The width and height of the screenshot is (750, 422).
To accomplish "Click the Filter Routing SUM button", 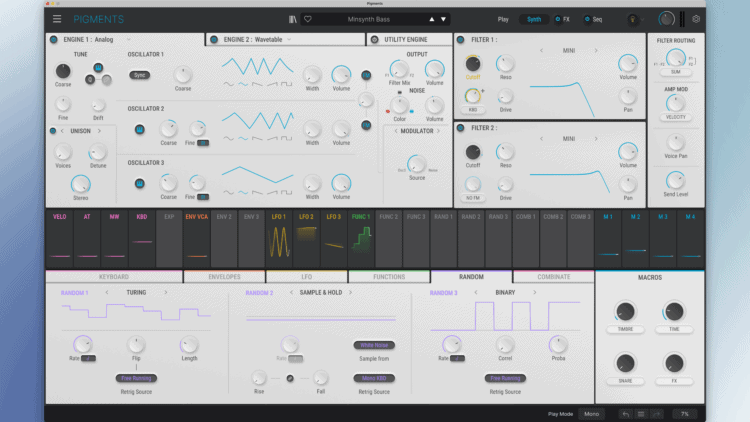I will point(675,72).
